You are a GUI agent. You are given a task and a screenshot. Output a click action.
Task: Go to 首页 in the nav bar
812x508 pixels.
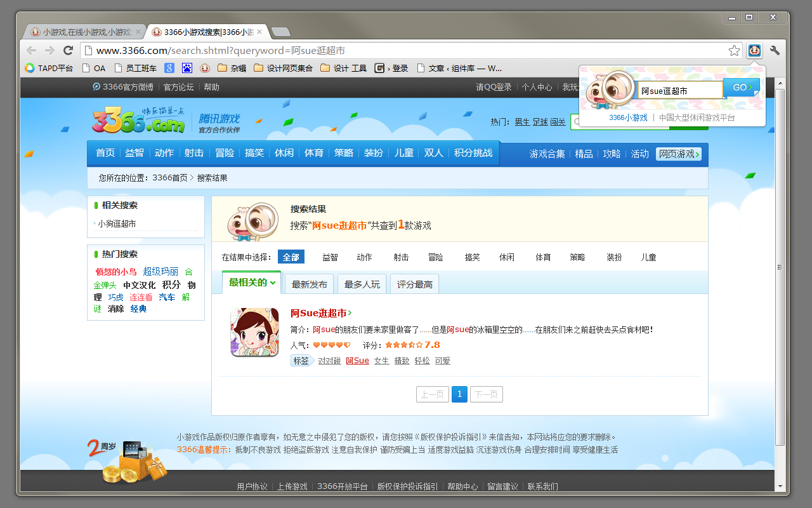click(105, 153)
